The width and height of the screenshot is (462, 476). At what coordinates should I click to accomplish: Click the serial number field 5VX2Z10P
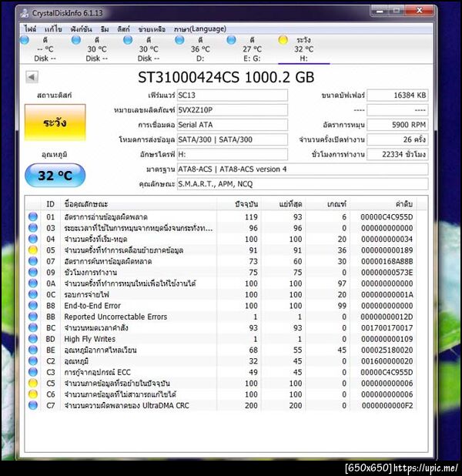tap(233, 110)
